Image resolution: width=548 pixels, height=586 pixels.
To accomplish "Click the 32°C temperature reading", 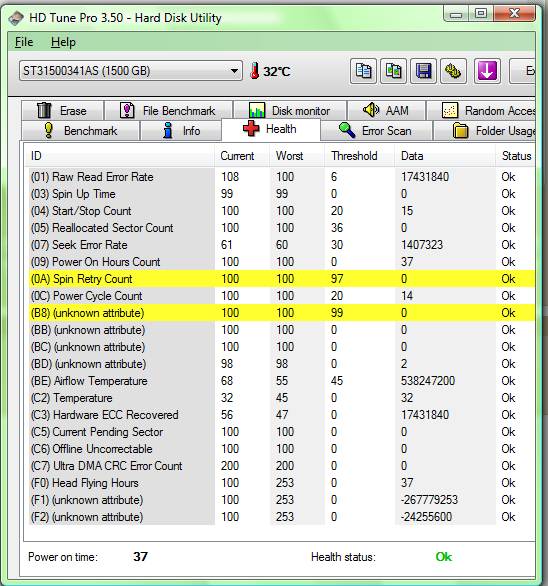I will click(x=277, y=71).
